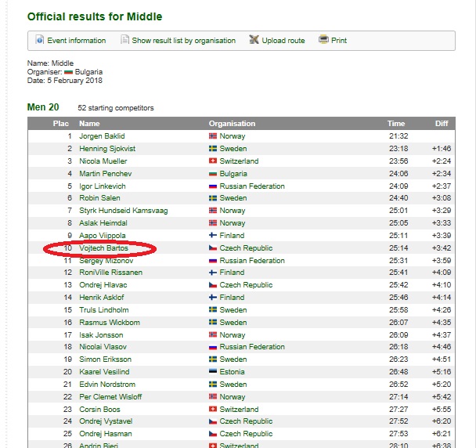Open competitor Jorgen Baklid
Image resolution: width=476 pixels, height=448 pixels.
[103, 136]
